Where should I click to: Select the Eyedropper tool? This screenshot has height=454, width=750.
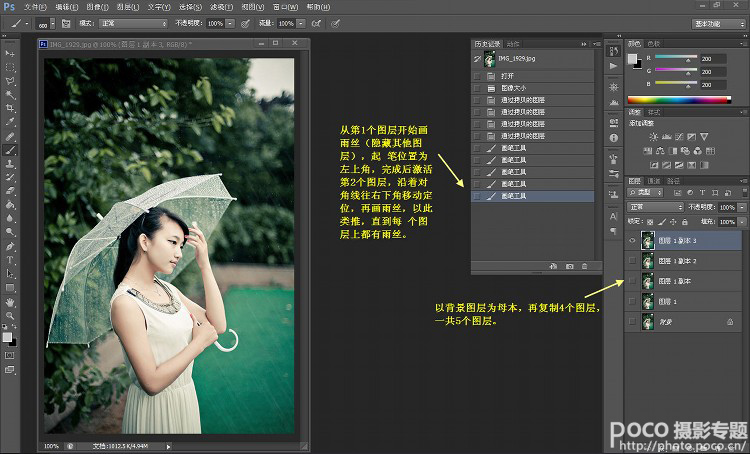[10, 122]
